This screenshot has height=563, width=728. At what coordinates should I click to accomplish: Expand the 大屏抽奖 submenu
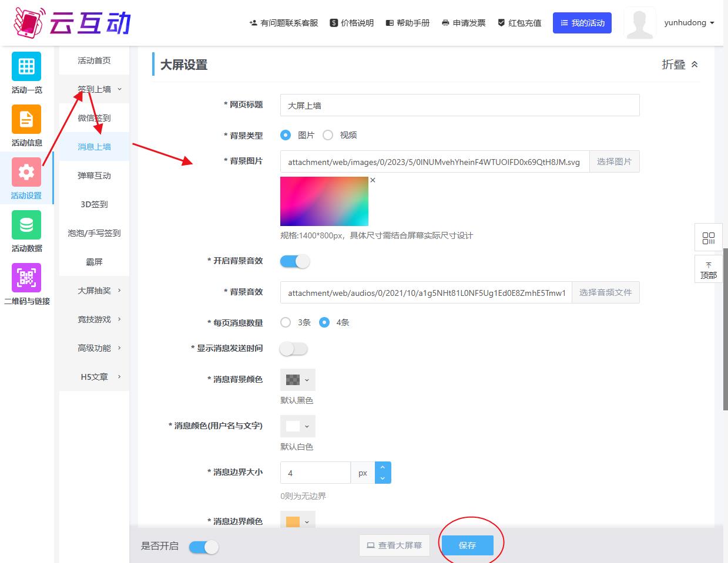coord(94,291)
